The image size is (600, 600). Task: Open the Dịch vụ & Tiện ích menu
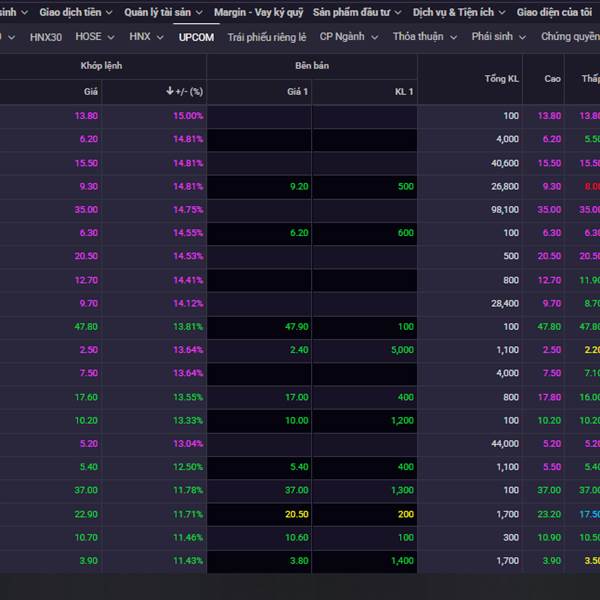pos(458,13)
